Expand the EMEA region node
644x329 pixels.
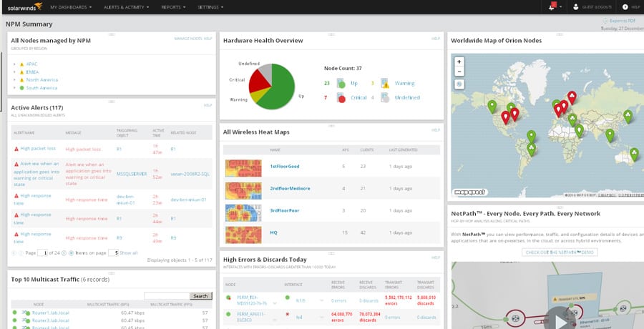pyautogui.click(x=14, y=72)
